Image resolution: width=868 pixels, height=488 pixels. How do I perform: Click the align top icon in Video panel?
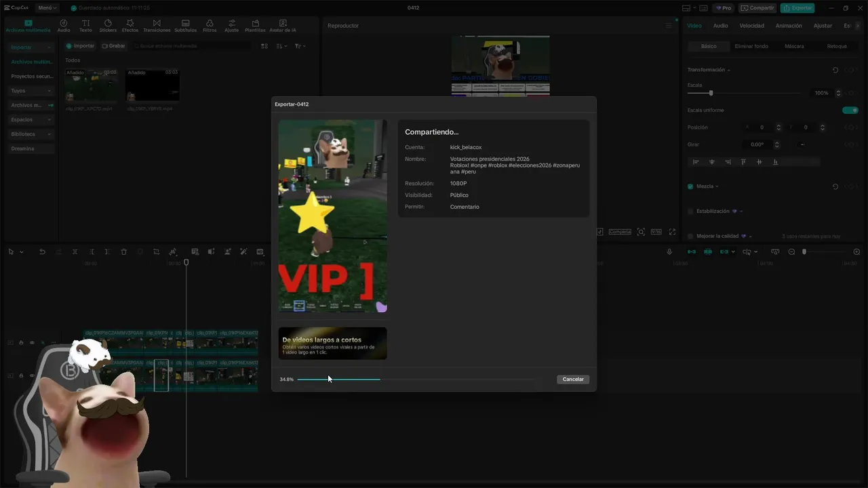pyautogui.click(x=743, y=162)
